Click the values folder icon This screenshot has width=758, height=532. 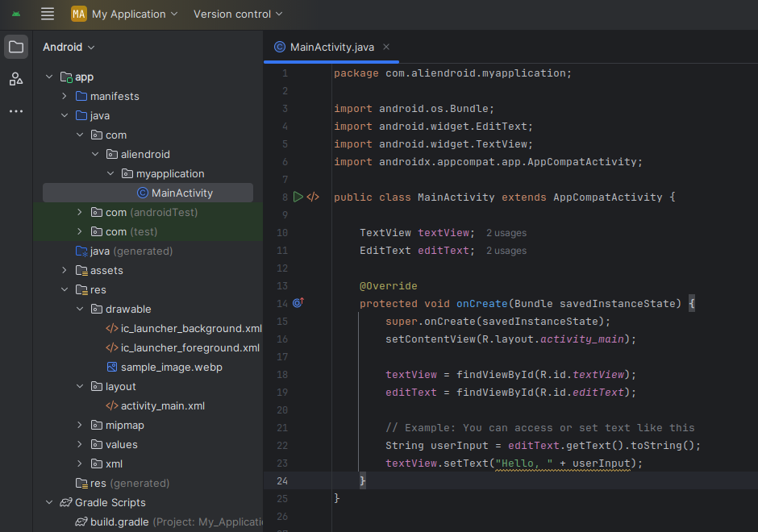[97, 444]
